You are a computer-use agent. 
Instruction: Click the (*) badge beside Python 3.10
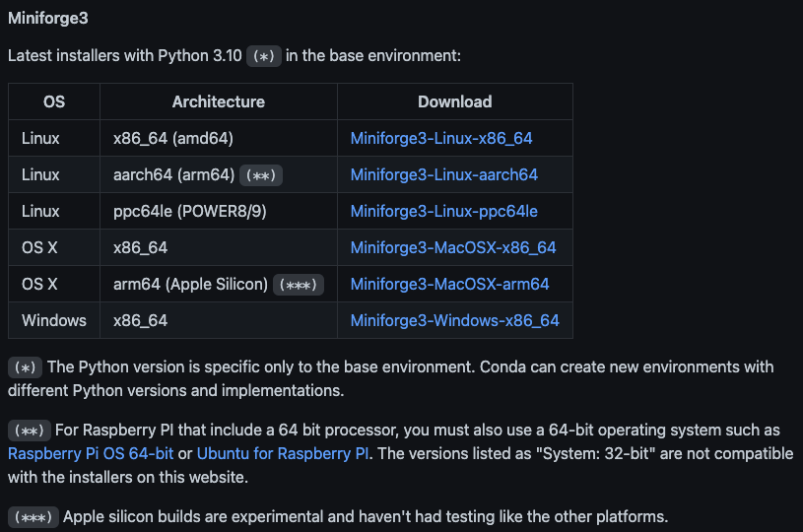[263, 55]
